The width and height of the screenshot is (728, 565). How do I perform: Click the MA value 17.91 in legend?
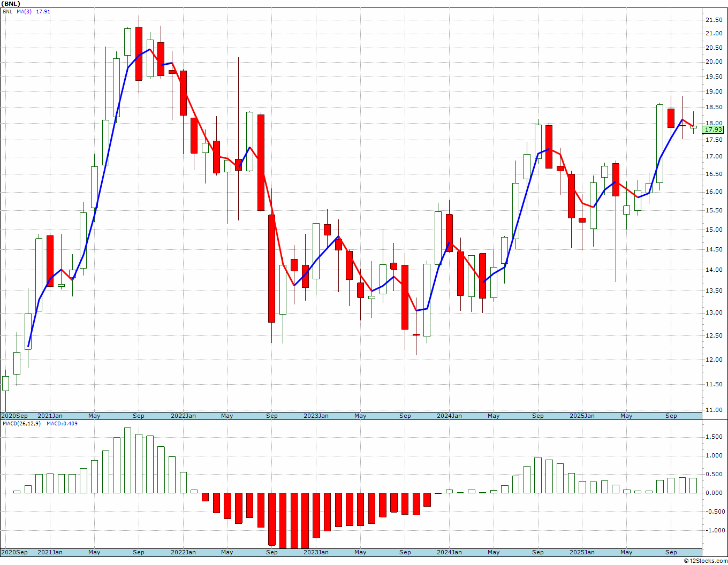pos(43,11)
